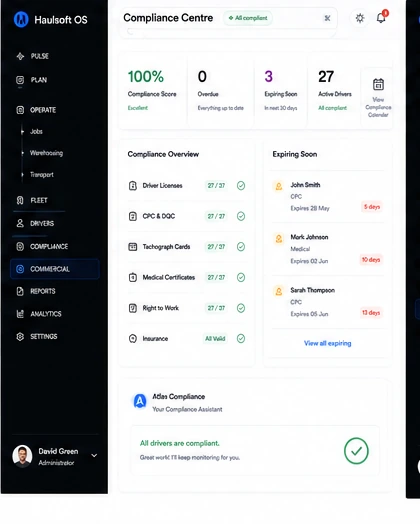
Task: Select the PULSE menu item
Action: (x=39, y=56)
